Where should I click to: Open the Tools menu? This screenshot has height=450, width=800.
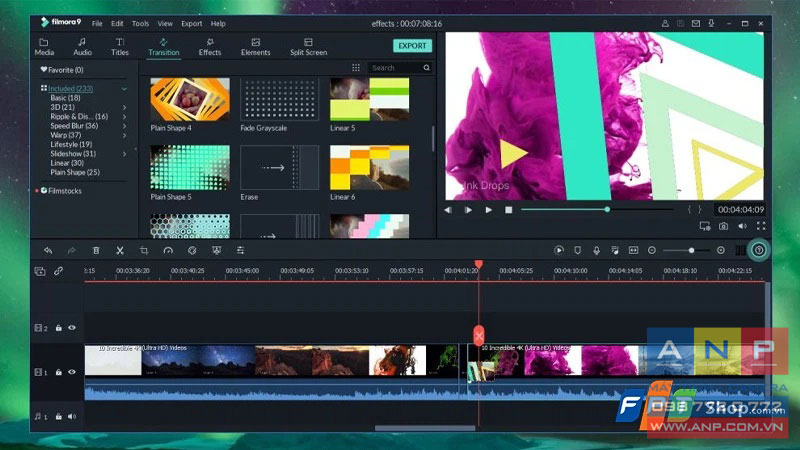(x=140, y=23)
